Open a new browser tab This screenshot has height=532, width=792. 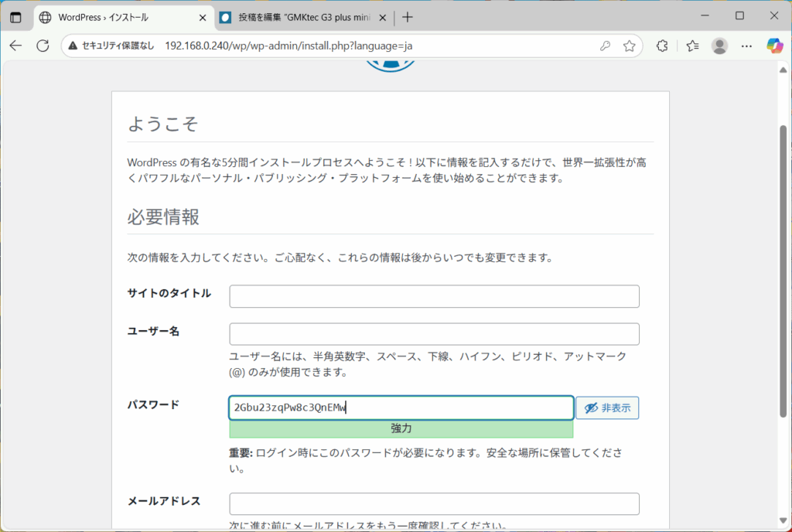(x=408, y=17)
